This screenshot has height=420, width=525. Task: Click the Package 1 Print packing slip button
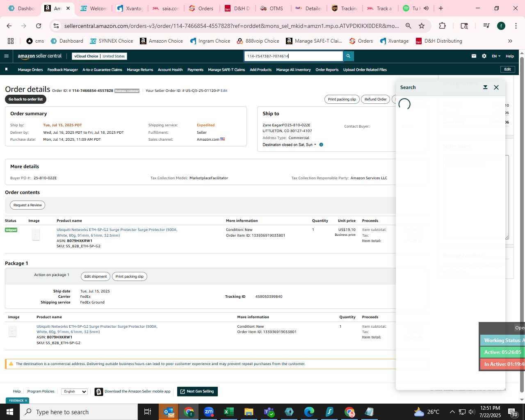coord(129,276)
